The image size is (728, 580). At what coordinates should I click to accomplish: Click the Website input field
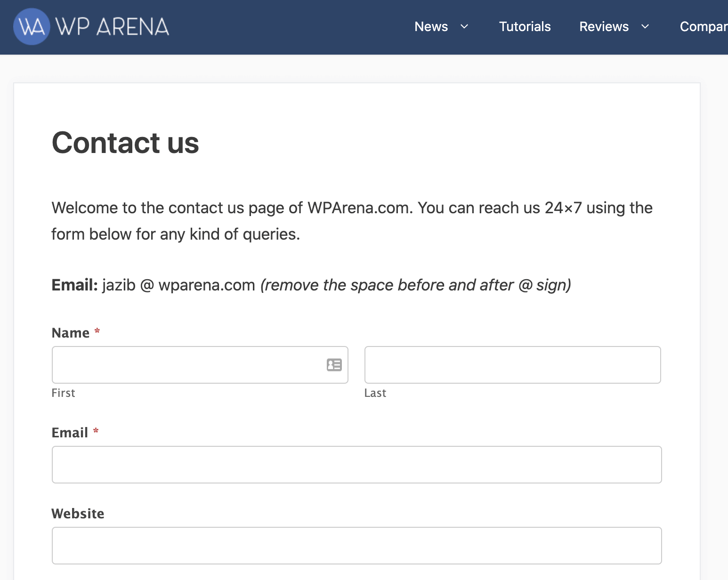[x=357, y=546]
